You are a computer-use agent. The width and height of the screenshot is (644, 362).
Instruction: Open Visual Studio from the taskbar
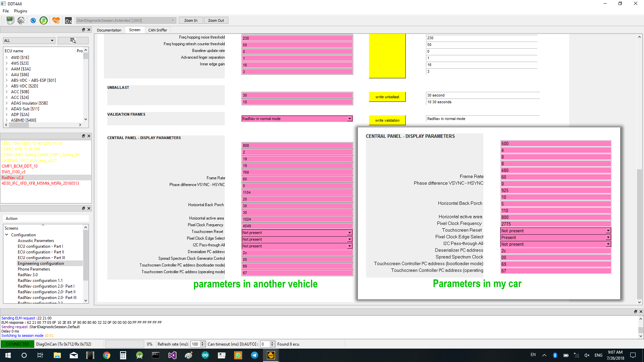coord(172,355)
